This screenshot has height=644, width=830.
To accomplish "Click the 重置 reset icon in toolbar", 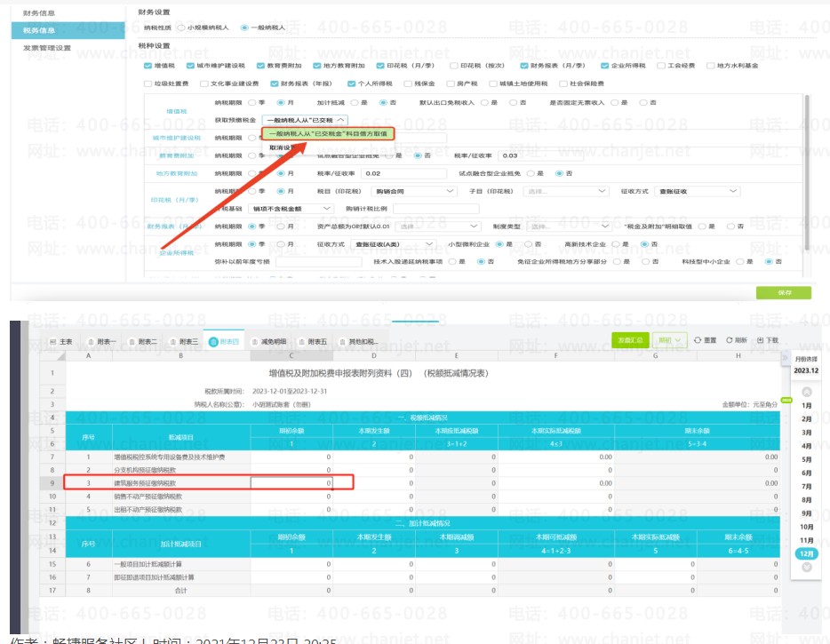I will pyautogui.click(x=698, y=340).
